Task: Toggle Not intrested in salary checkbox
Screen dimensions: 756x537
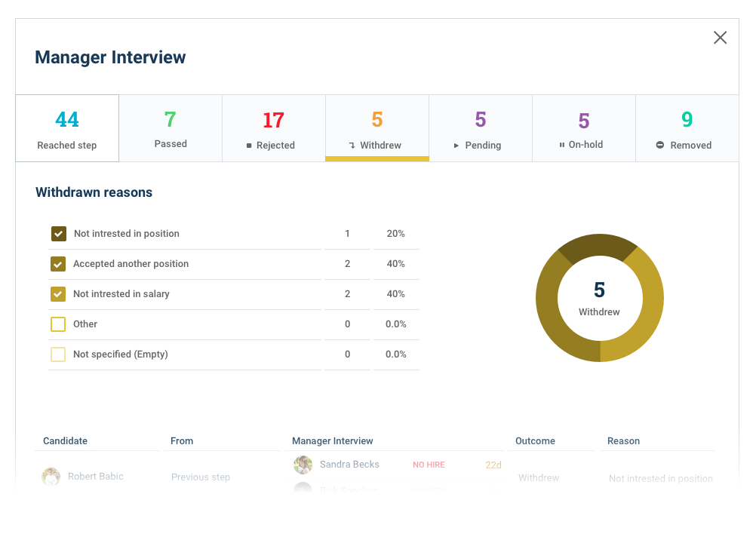Action: pyautogui.click(x=58, y=294)
